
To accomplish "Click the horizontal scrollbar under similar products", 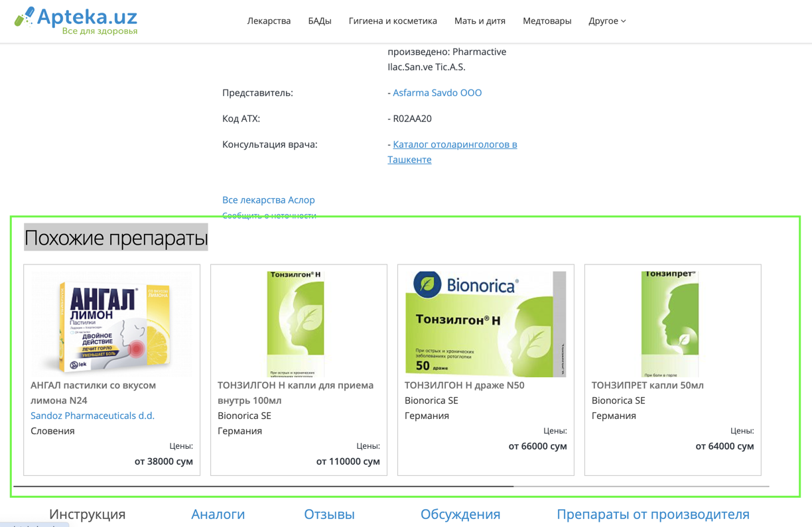I will pos(391,487).
